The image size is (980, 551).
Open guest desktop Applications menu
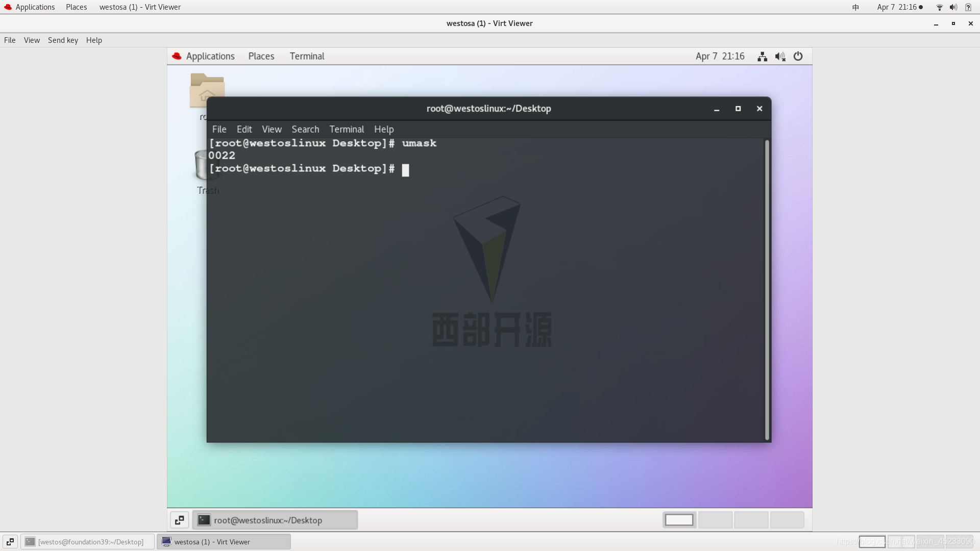pos(210,57)
